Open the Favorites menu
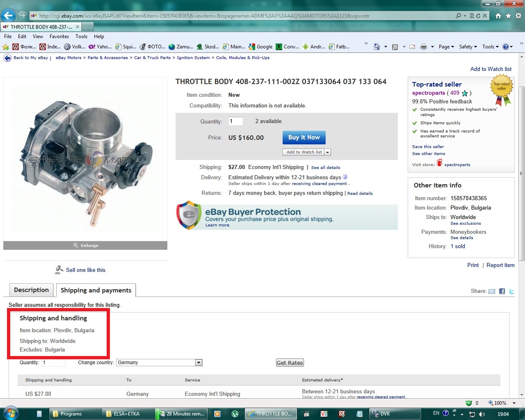Image resolution: width=525 pixels, height=420 pixels. 59,37
